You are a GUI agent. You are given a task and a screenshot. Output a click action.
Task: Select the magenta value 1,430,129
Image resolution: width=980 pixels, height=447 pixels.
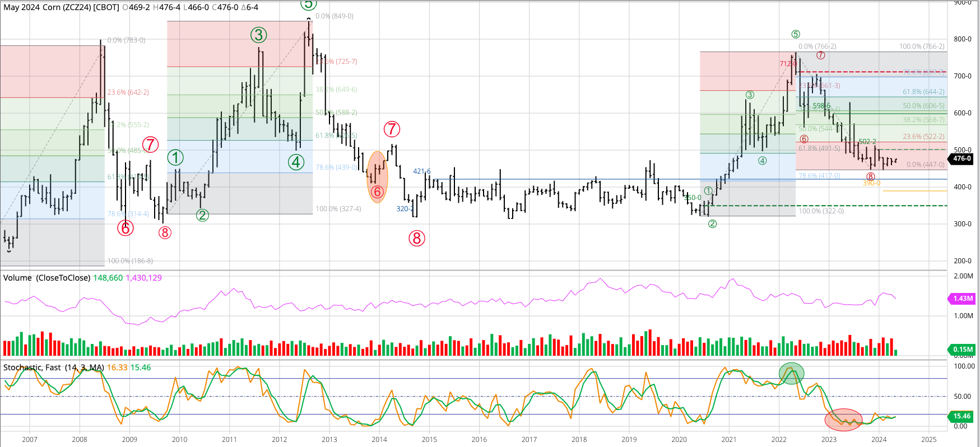[x=144, y=278]
